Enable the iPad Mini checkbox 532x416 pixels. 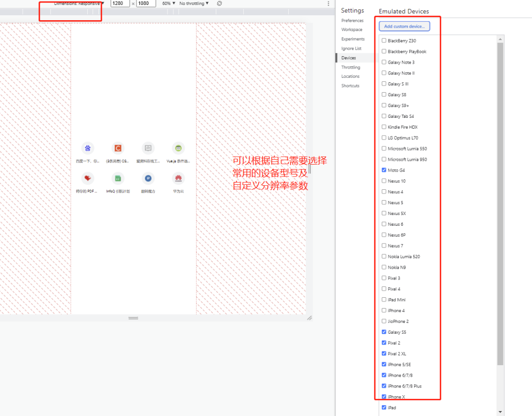[384, 300]
